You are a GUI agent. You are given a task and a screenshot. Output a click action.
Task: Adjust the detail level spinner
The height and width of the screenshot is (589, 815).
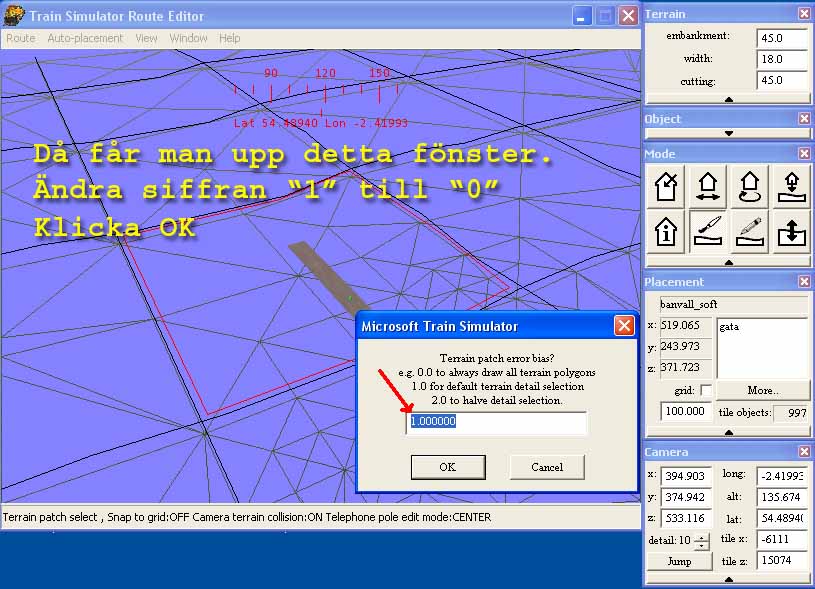pyautogui.click(x=702, y=542)
